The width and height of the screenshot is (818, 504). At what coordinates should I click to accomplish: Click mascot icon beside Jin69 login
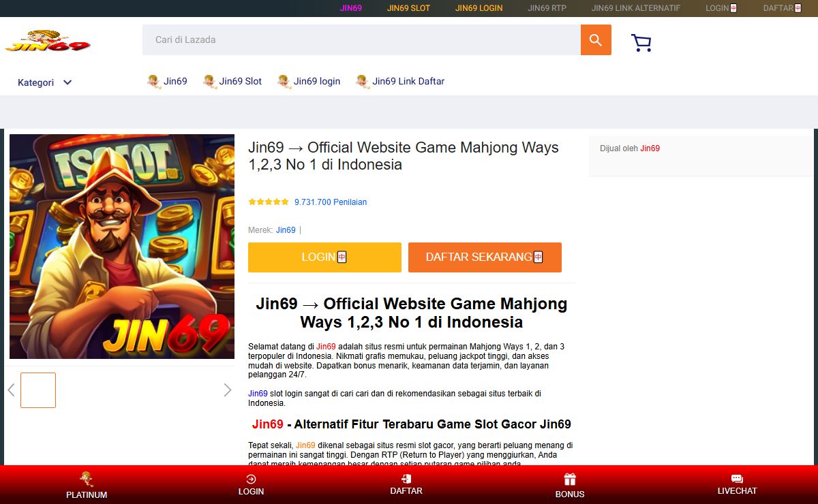point(284,81)
